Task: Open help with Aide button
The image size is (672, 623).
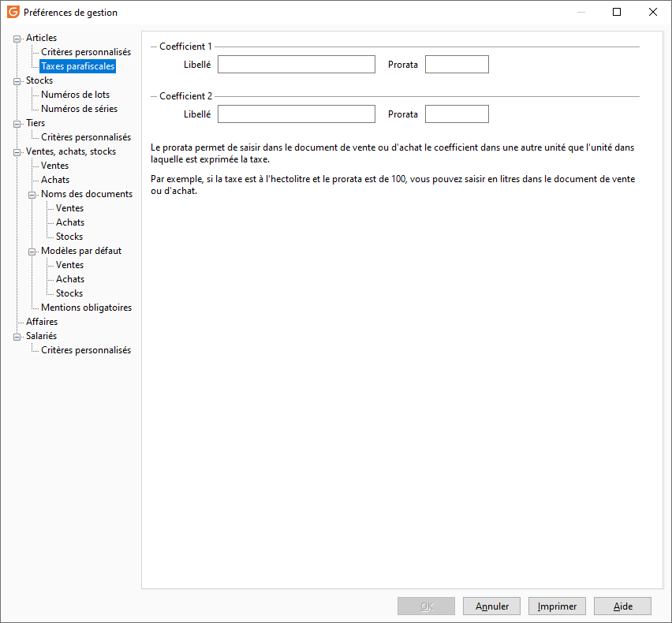Action: [x=622, y=606]
